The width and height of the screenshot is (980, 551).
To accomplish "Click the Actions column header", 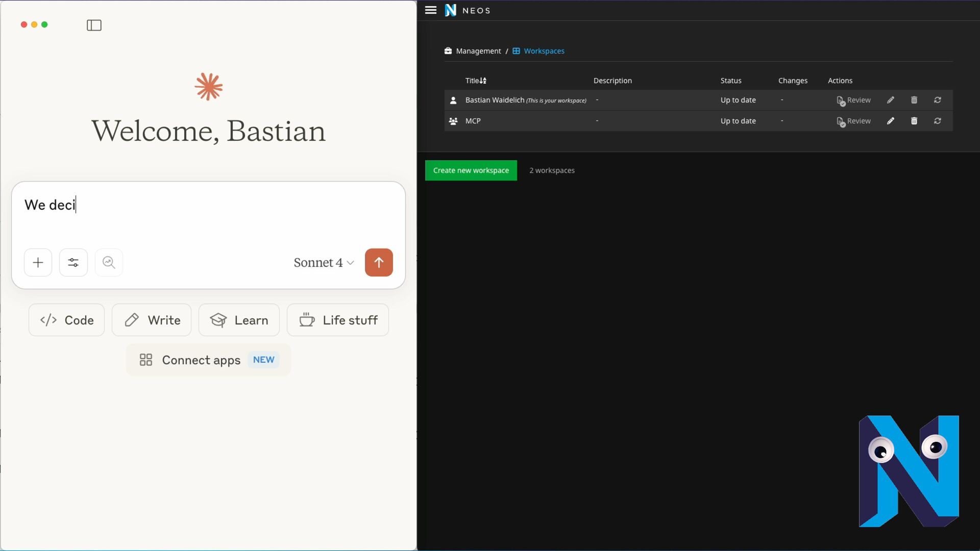I will (x=840, y=81).
